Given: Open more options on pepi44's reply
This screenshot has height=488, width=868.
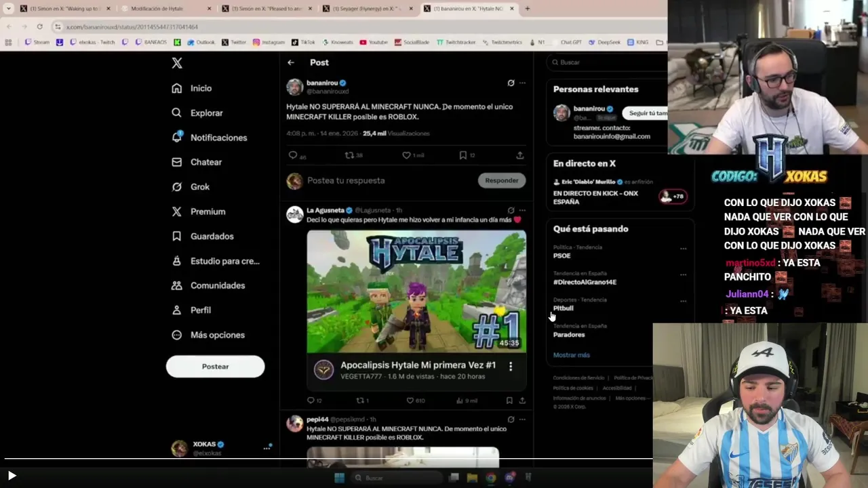Looking at the screenshot, I should [522, 420].
